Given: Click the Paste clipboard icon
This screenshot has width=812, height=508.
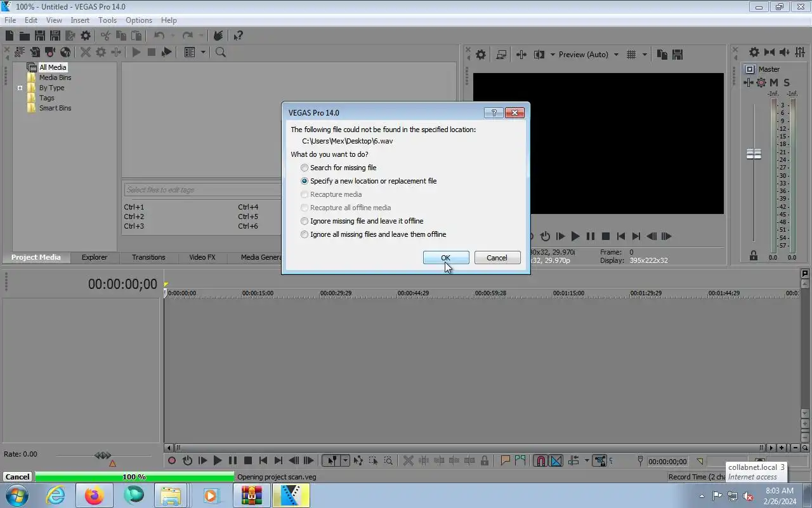Looking at the screenshot, I should (x=136, y=36).
